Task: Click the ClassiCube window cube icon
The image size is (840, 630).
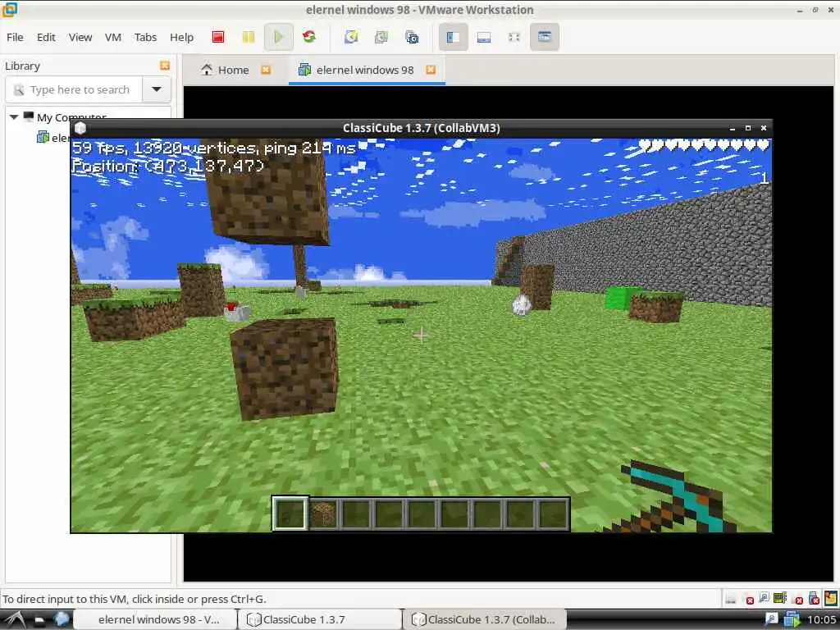Action: [80, 128]
